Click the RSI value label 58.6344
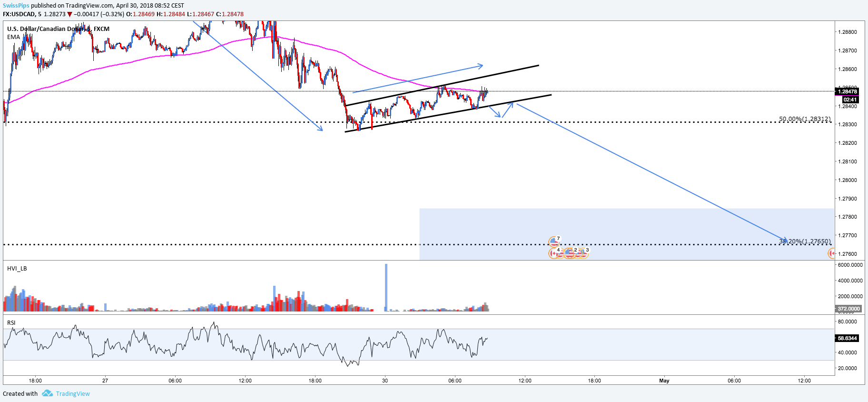The image size is (868, 402). 847,338
